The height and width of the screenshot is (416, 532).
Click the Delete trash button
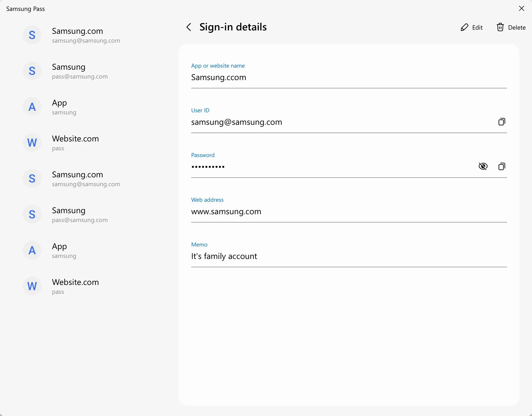point(511,27)
